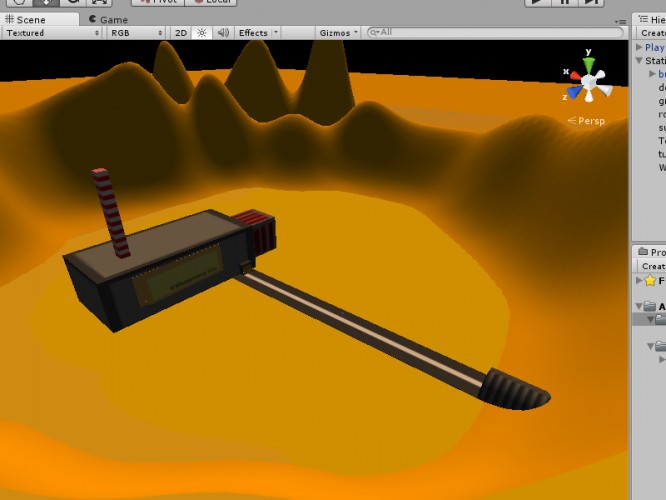Toggle the scene Effects button
Viewport: 666px width, 500px height.
[253, 33]
